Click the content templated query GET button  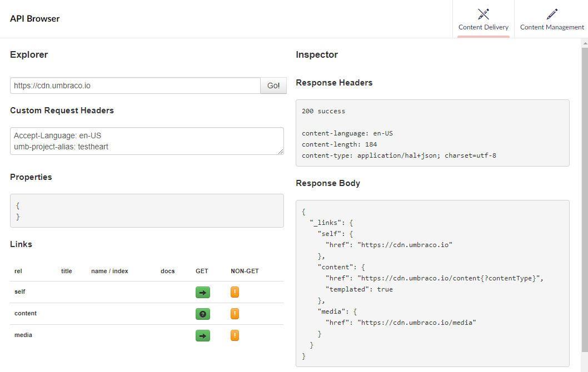[203, 314]
